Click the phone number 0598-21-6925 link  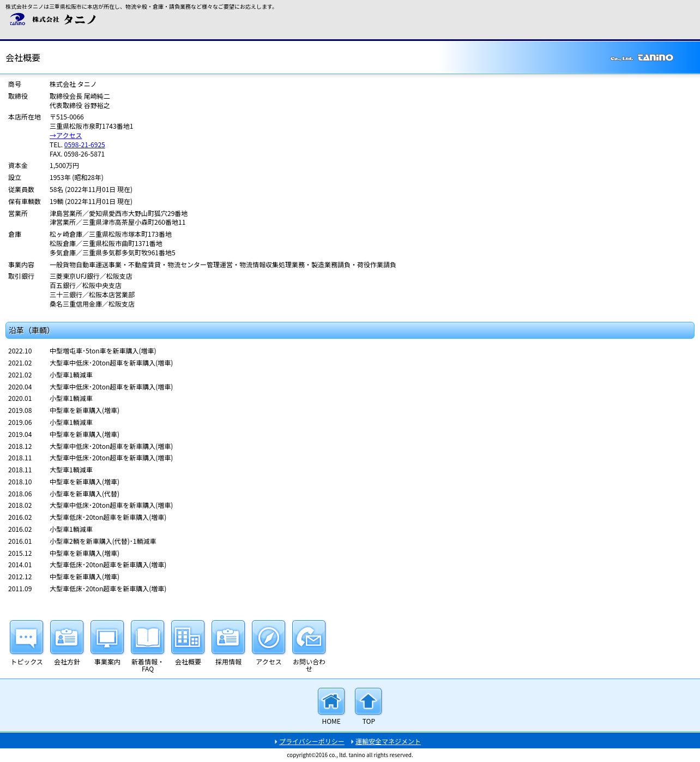85,145
